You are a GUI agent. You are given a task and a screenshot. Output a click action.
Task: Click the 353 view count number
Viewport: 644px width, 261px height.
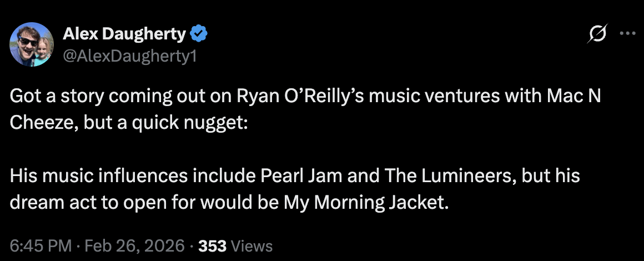212,245
